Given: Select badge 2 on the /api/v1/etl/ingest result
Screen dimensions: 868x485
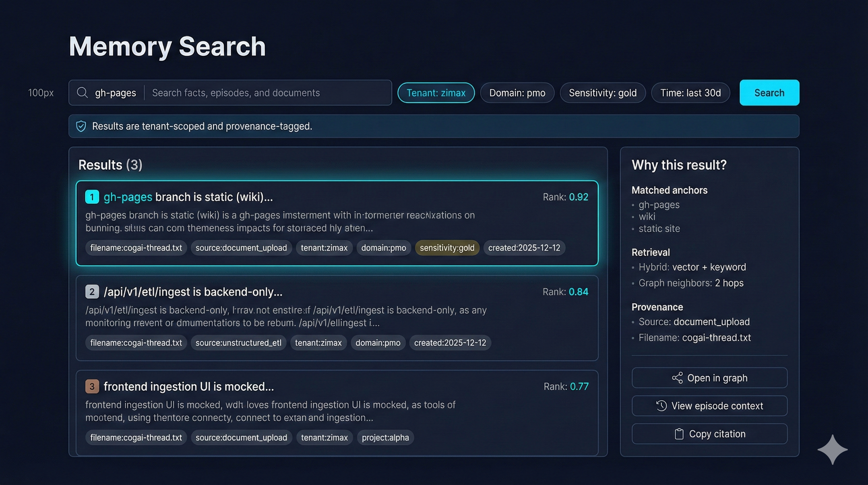Looking at the screenshot, I should click(x=92, y=292).
